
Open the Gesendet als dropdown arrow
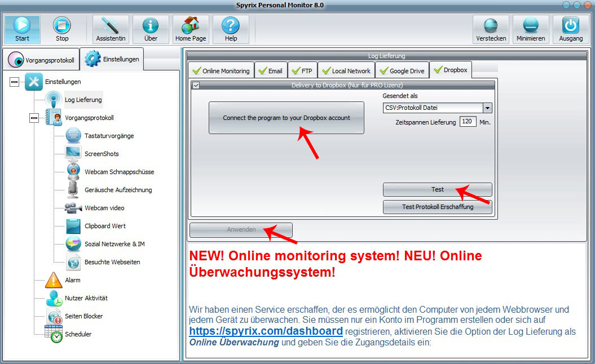click(487, 108)
